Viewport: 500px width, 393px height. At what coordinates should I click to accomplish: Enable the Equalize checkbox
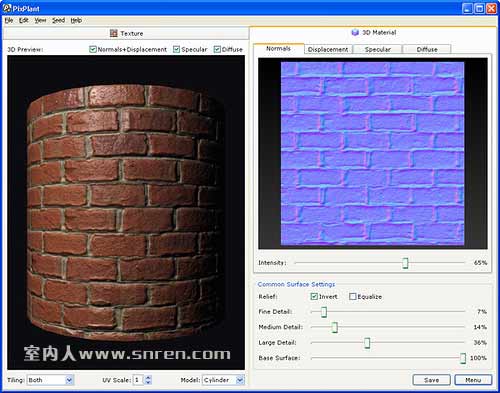[x=353, y=296]
